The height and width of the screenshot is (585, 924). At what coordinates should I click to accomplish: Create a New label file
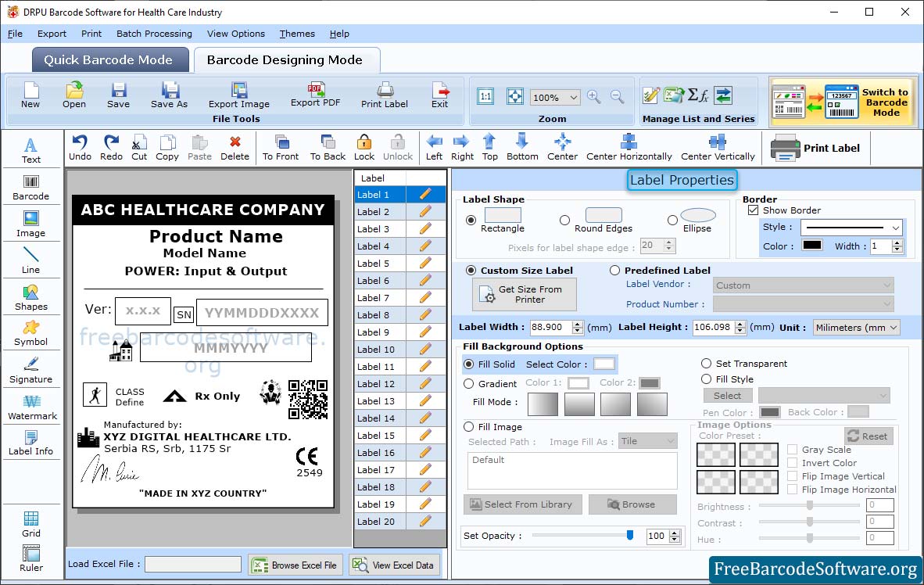30,95
